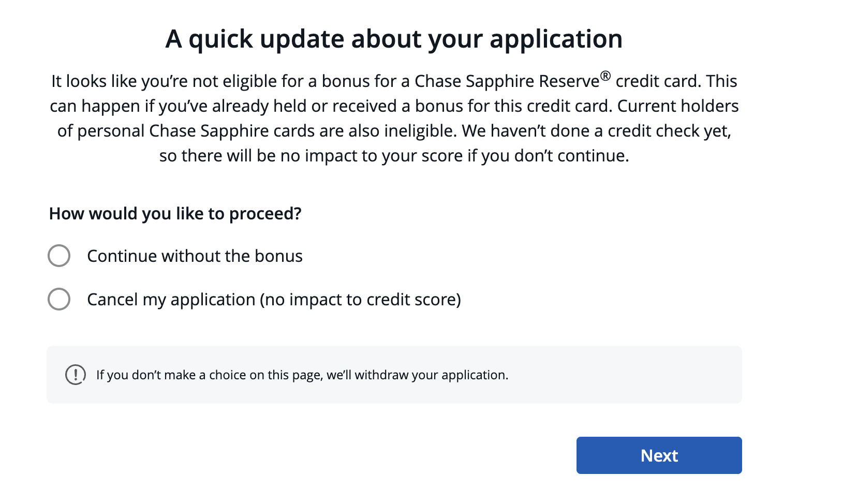Click the words "credit card. This" ending the first line

click(676, 81)
